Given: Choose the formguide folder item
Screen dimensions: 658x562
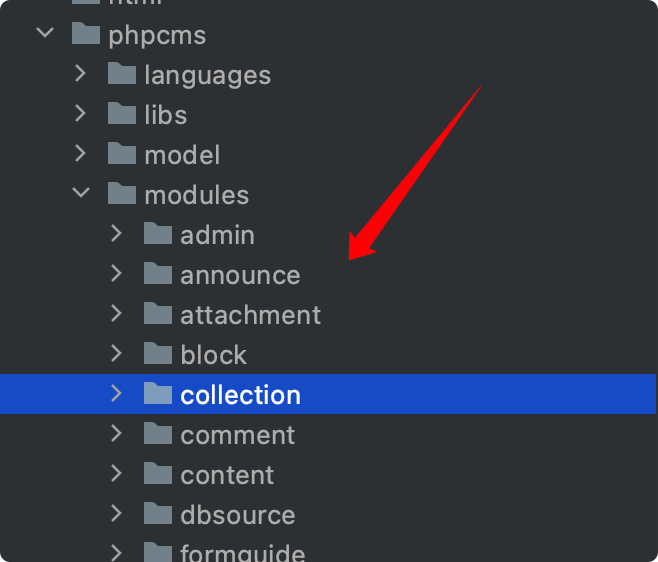Looking at the screenshot, I should (x=243, y=552).
